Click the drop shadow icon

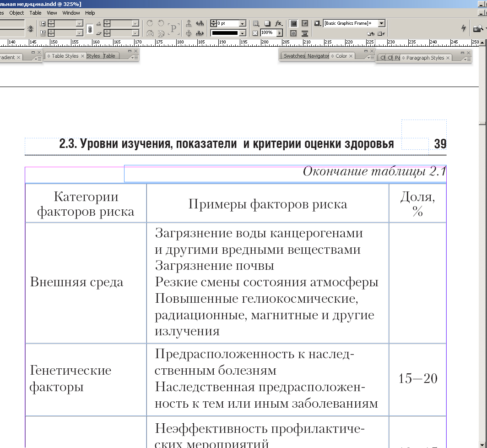pyautogui.click(x=267, y=23)
